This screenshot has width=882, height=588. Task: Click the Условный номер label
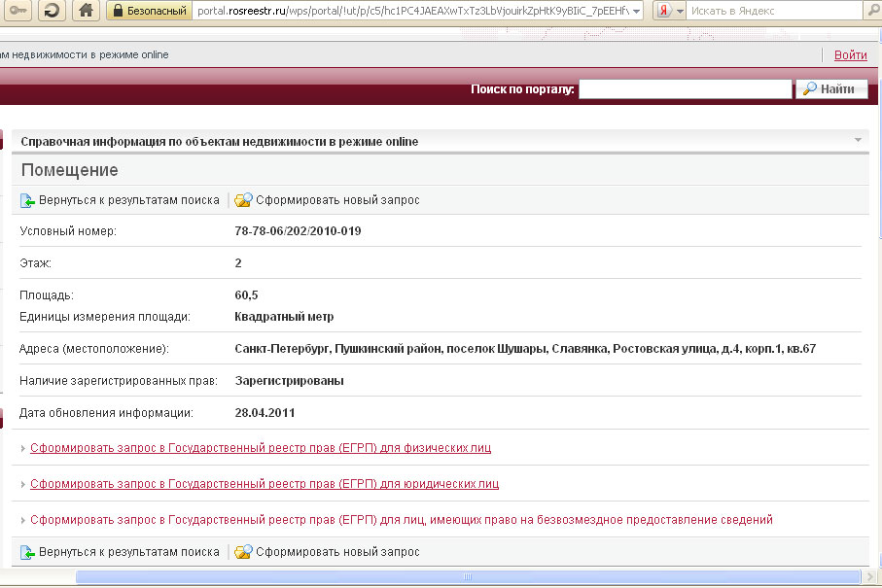68,231
